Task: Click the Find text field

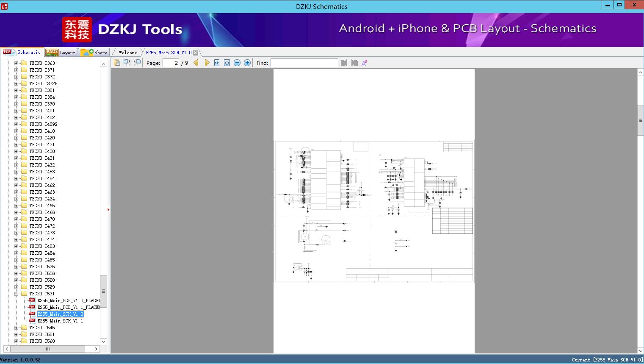Action: click(x=304, y=63)
